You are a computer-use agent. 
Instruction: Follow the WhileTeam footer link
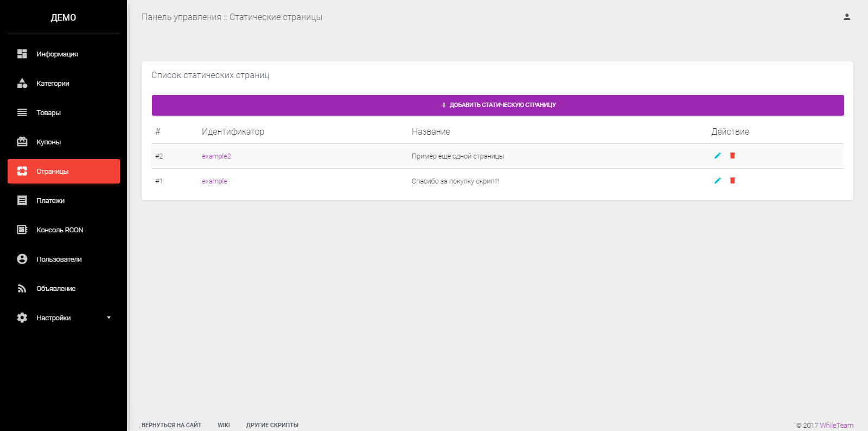click(837, 425)
